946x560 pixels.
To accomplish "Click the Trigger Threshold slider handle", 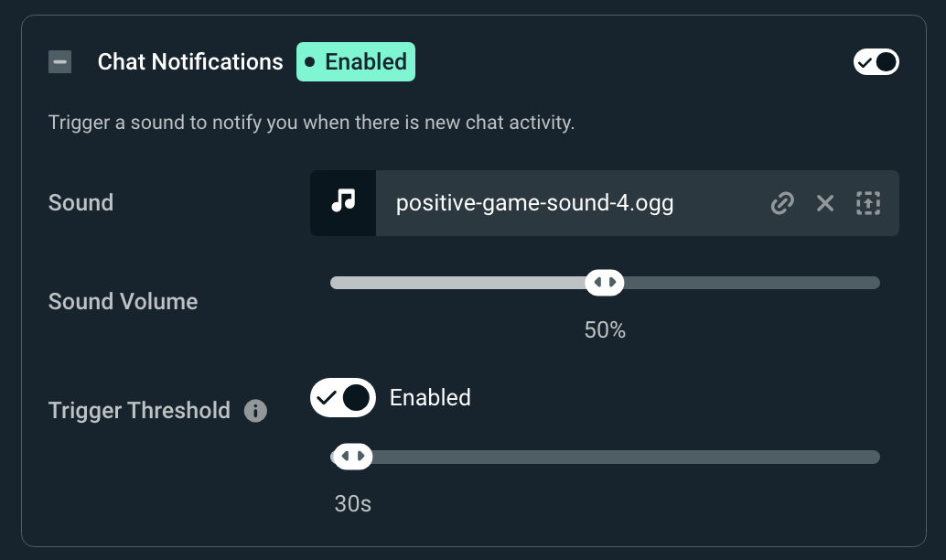I will [x=352, y=456].
